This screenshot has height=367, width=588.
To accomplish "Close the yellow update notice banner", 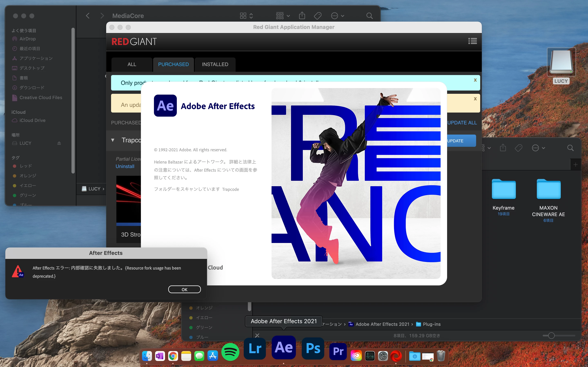I will (x=475, y=99).
